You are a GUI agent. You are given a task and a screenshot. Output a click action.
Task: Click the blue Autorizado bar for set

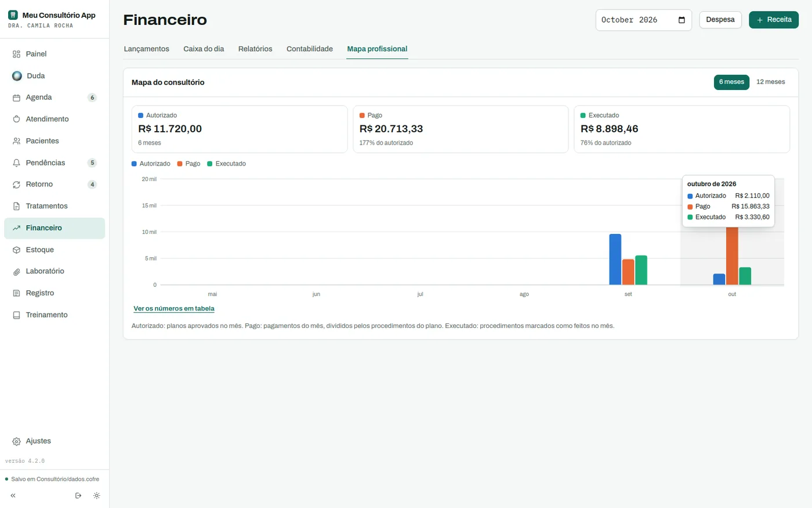pyautogui.click(x=615, y=260)
